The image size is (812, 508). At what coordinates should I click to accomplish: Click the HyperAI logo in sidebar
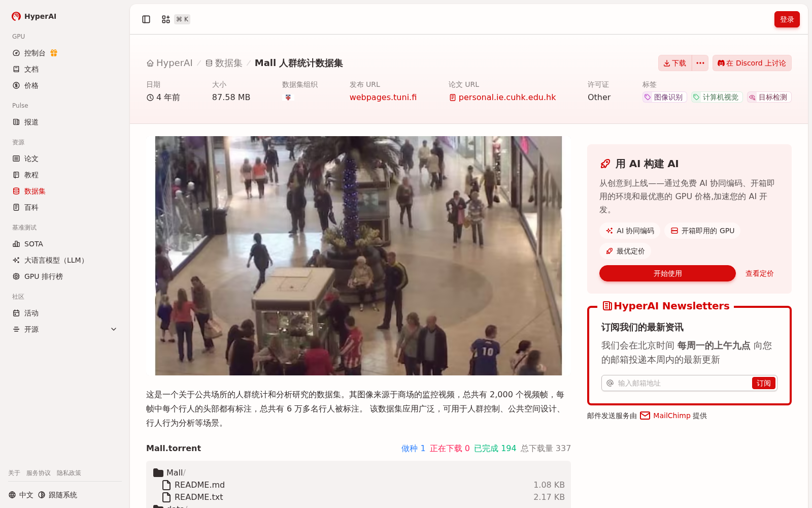pos(34,16)
